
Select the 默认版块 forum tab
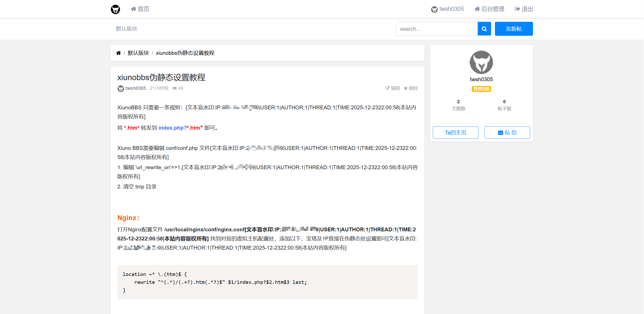tap(127, 29)
